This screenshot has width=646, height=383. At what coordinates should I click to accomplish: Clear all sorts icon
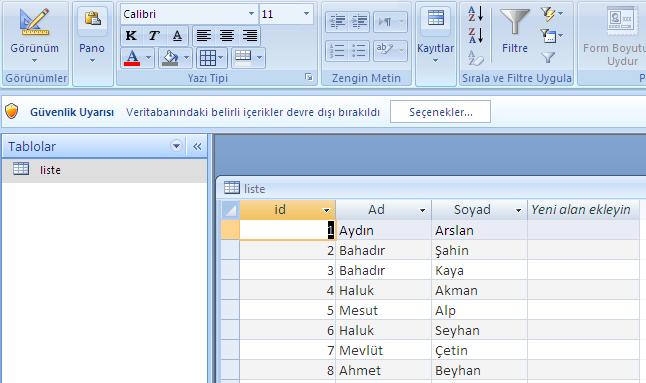(x=475, y=58)
